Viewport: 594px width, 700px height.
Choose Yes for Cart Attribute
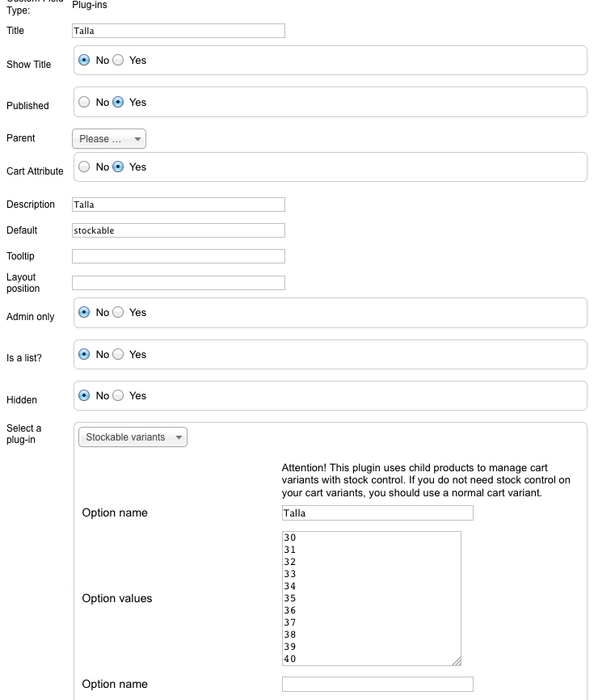pyautogui.click(x=118, y=167)
